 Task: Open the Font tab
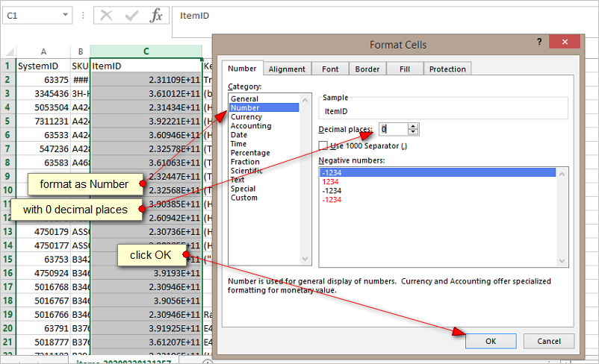[x=330, y=69]
